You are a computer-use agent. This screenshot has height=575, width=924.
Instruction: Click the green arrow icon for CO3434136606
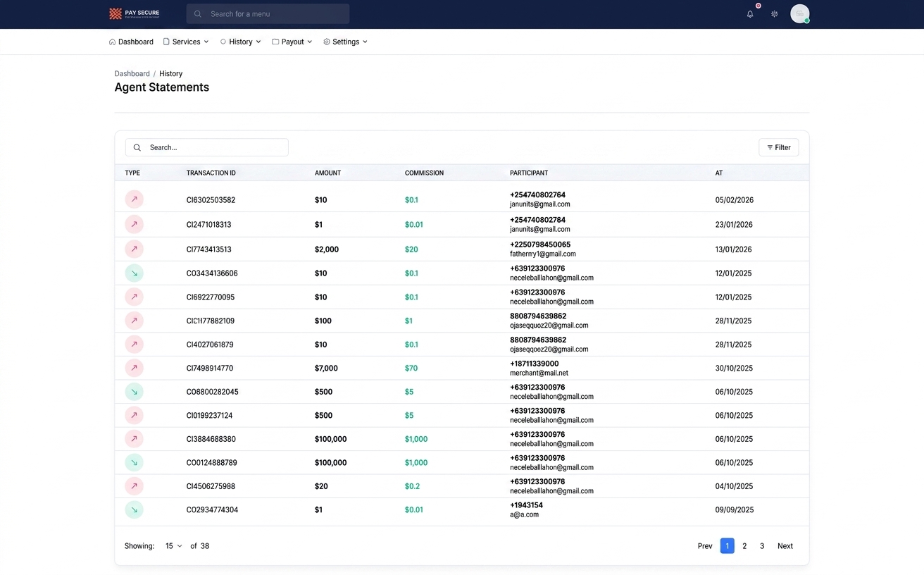(x=134, y=273)
